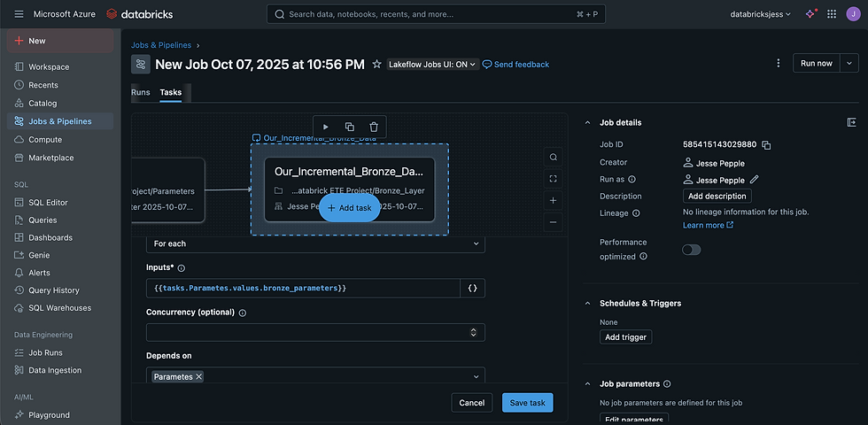Open the For each type dropdown
The height and width of the screenshot is (425, 868).
315,243
